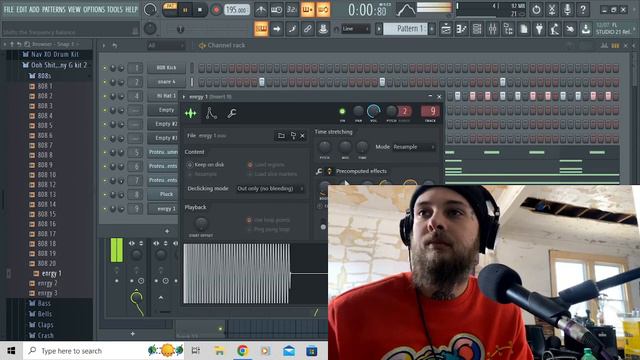Expand the Bass folder in browser

click(40, 303)
